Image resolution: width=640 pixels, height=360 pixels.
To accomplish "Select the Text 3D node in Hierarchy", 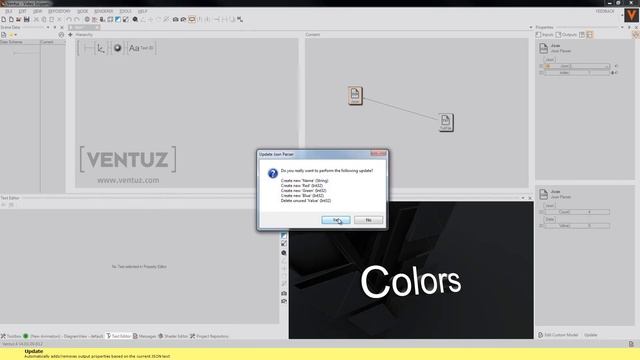I will [141, 48].
